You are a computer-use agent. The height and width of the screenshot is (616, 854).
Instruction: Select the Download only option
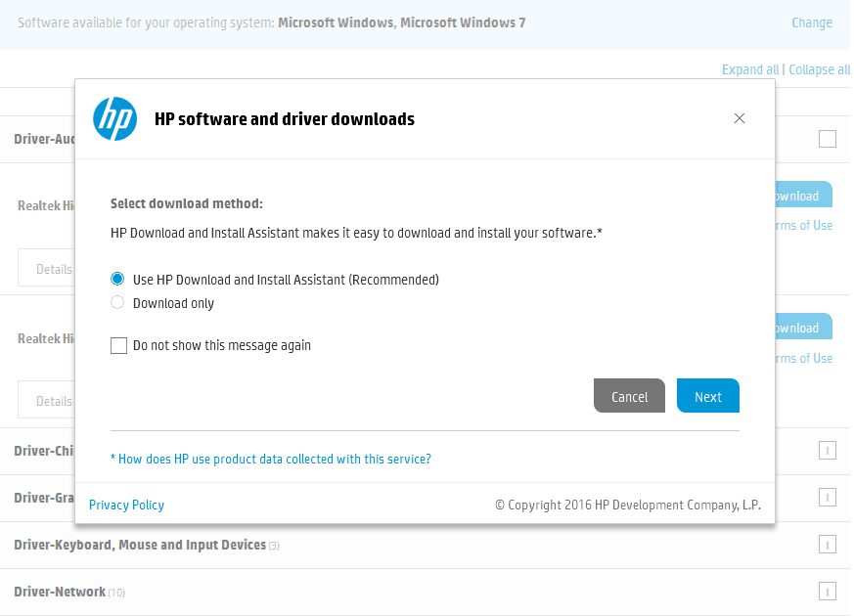pyautogui.click(x=117, y=302)
